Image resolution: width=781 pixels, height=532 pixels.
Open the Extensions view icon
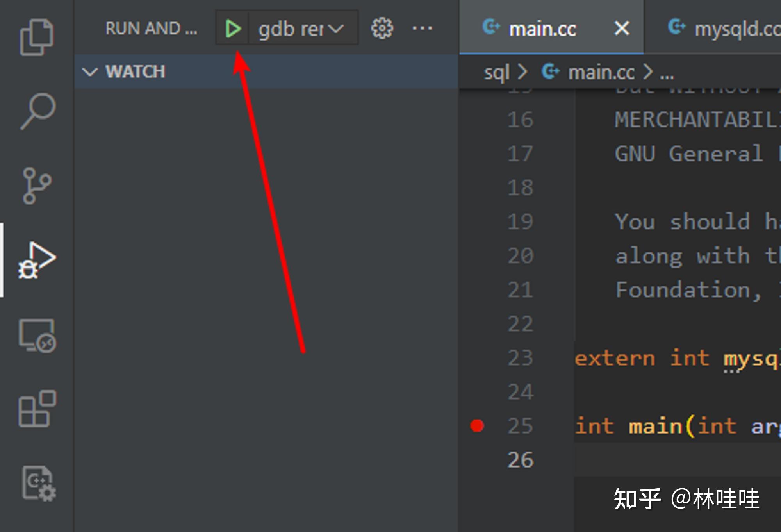coord(37,408)
